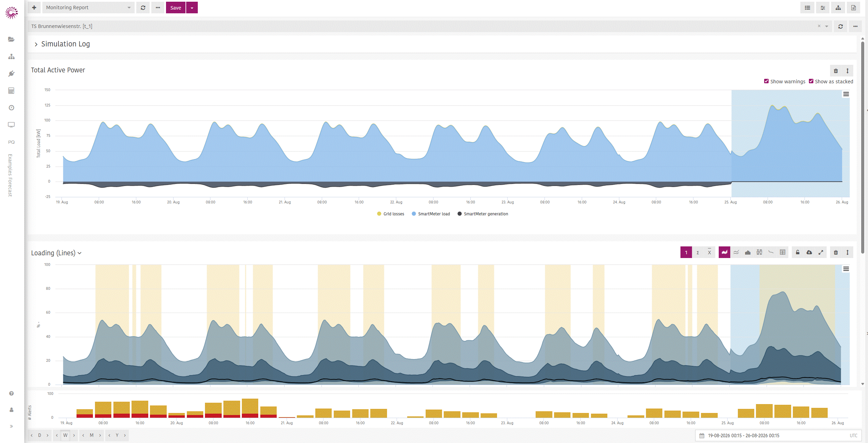Viewport: 868px width, 443px height.
Task: Download Loading chart data via cloud icon
Action: [x=809, y=253]
